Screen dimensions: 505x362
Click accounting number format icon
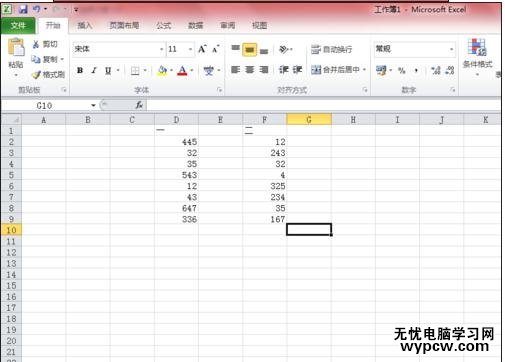[x=381, y=70]
